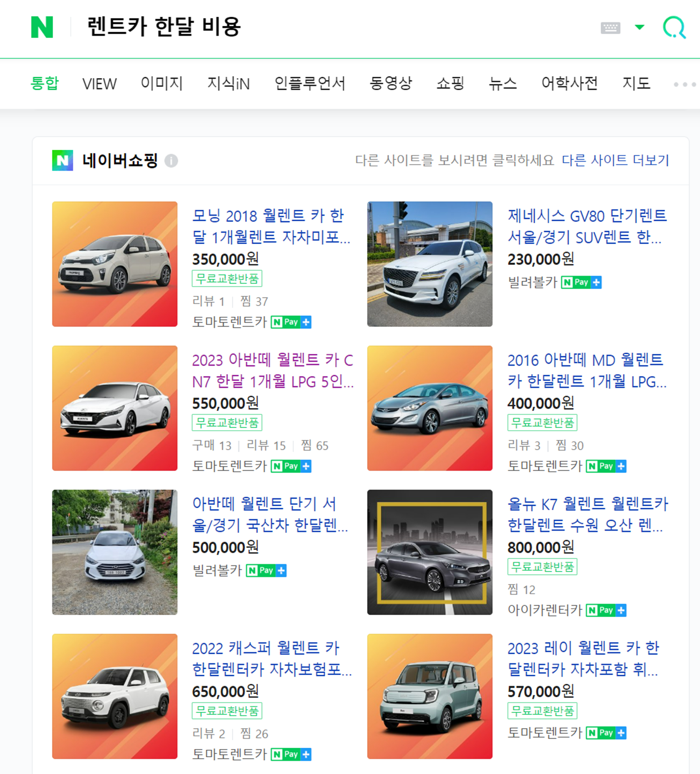The image size is (700, 774).
Task: Go to the 쇼핑 tab
Action: click(x=450, y=83)
